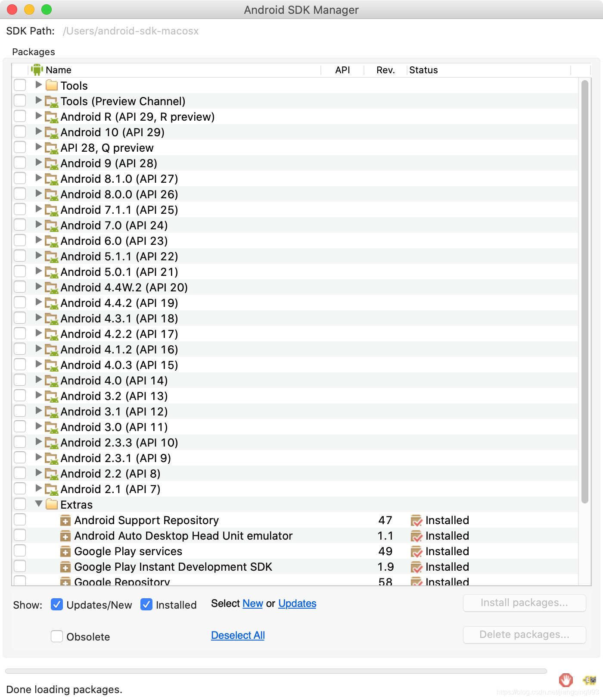
Task: Expand the Android R (API 29, R preview) node
Action: (x=38, y=116)
